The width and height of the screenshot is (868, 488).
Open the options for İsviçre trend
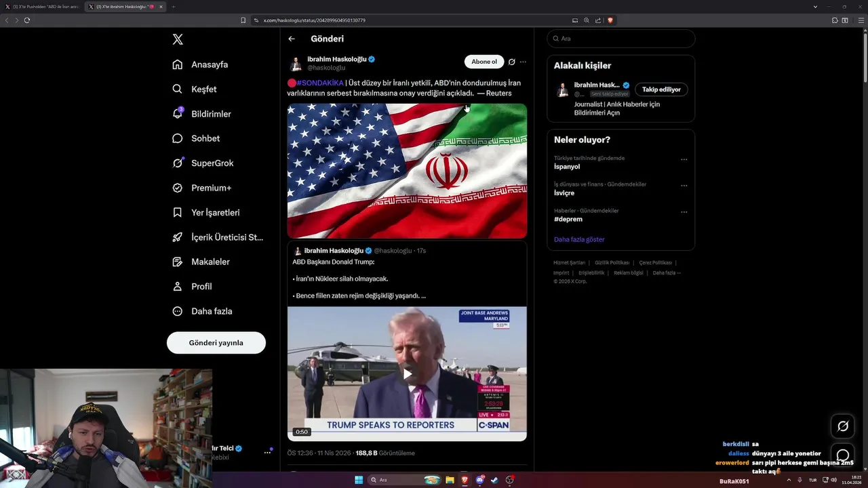684,185
